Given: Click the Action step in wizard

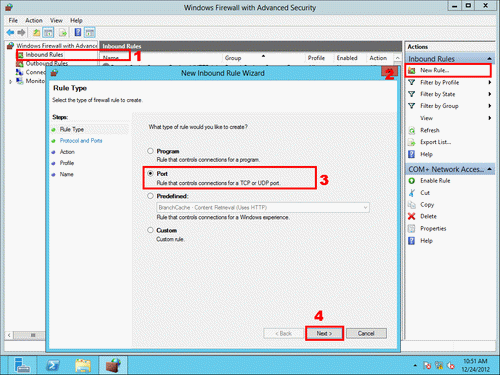Looking at the screenshot, I should coord(67,152).
